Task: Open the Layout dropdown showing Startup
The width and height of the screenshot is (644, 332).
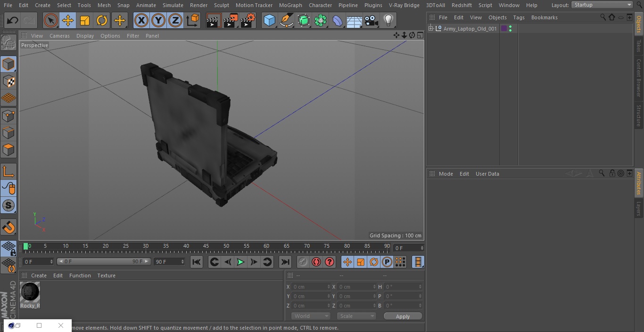Action: click(x=603, y=5)
